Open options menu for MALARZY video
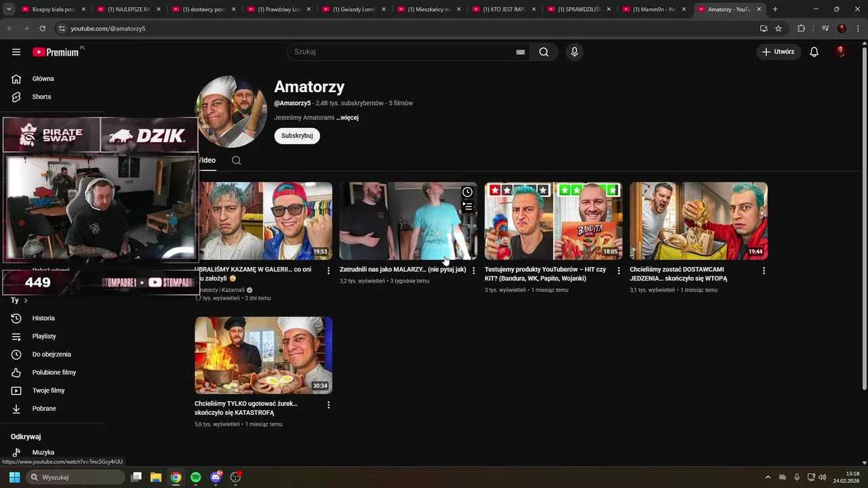 [x=473, y=270]
